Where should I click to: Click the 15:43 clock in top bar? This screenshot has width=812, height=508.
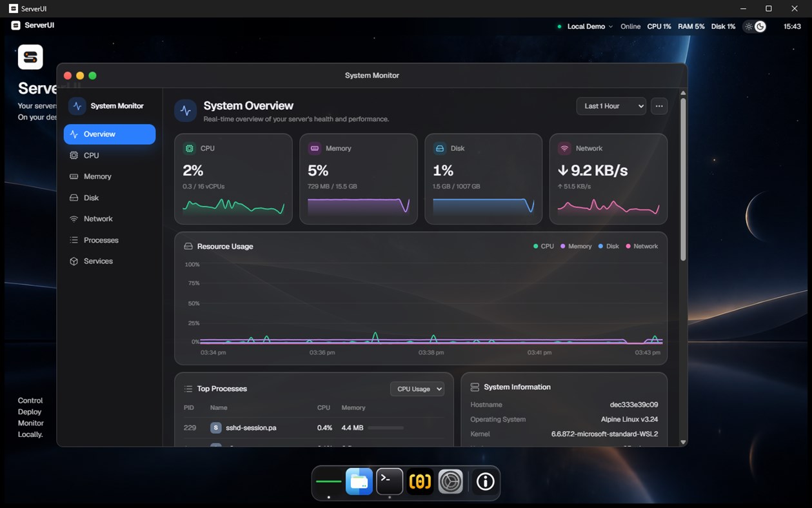click(792, 26)
